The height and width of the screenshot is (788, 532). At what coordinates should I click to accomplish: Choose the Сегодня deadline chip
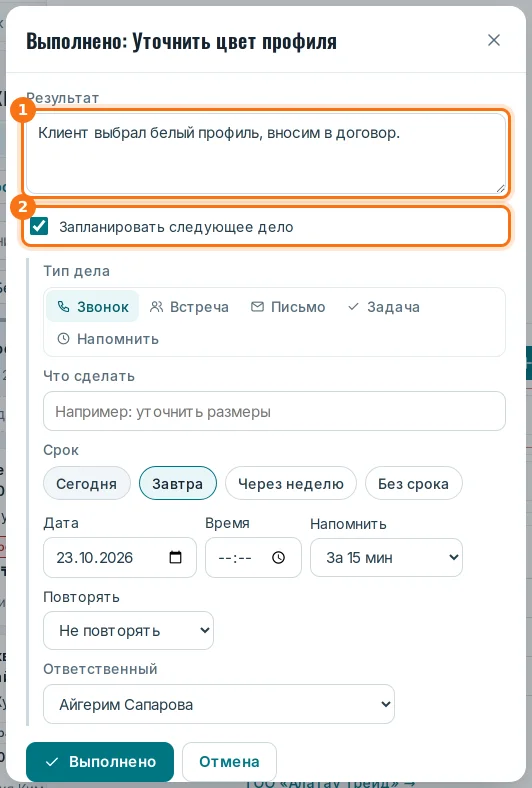(86, 483)
